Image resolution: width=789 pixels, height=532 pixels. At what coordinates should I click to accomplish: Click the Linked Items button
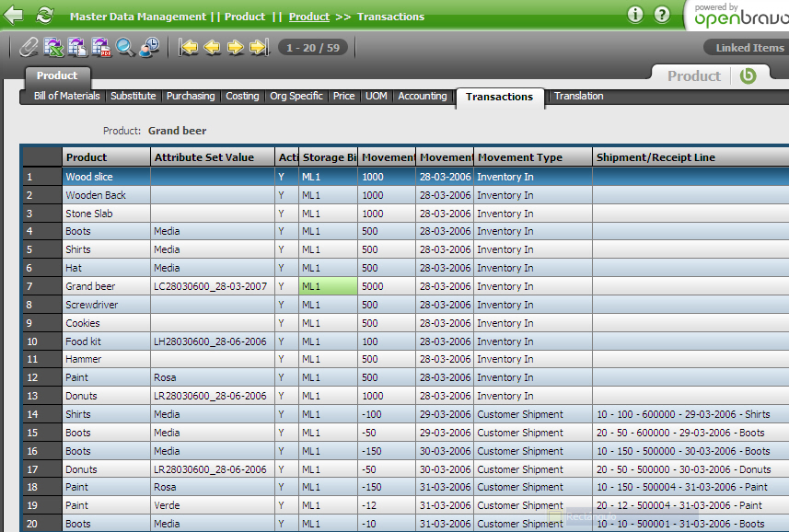[x=749, y=48]
